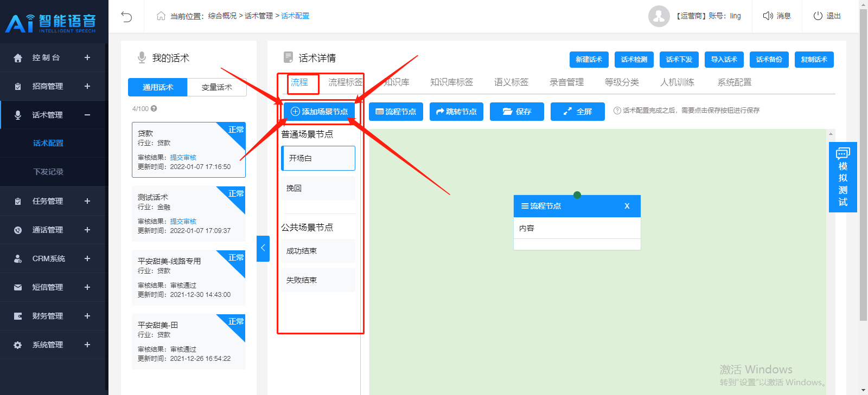Click 话术检测 button

[634, 60]
